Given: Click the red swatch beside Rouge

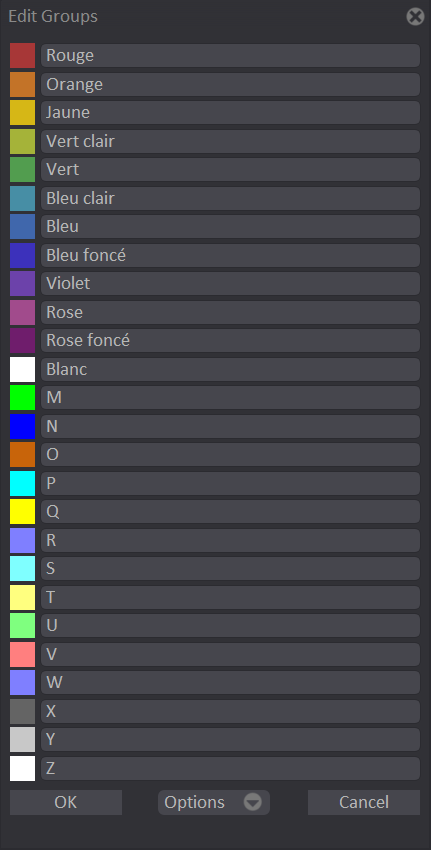Looking at the screenshot, I should click(x=22, y=55).
